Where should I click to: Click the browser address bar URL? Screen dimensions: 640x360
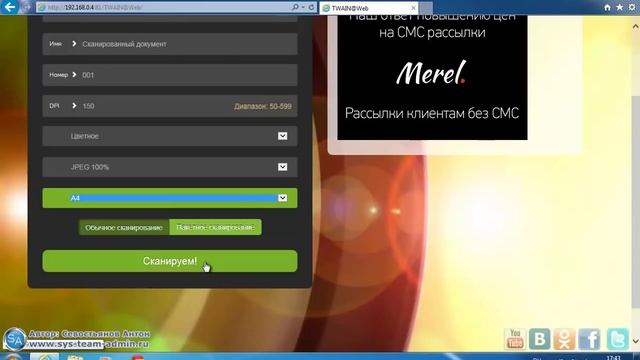click(x=163, y=7)
